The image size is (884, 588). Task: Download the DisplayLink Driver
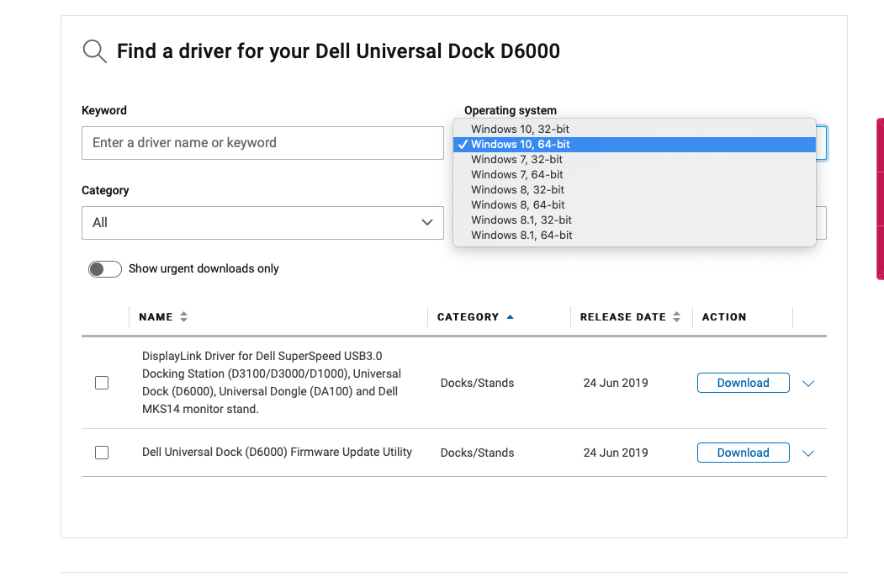743,383
